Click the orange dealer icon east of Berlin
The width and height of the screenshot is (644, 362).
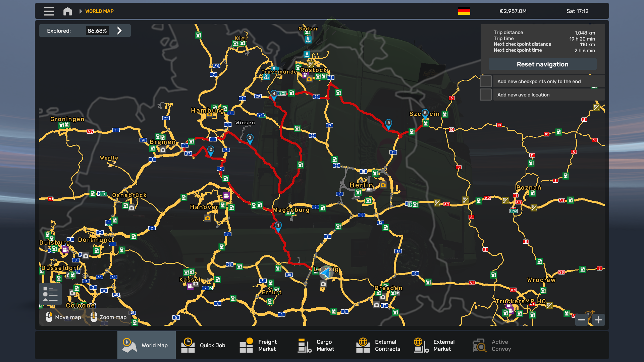383,185
